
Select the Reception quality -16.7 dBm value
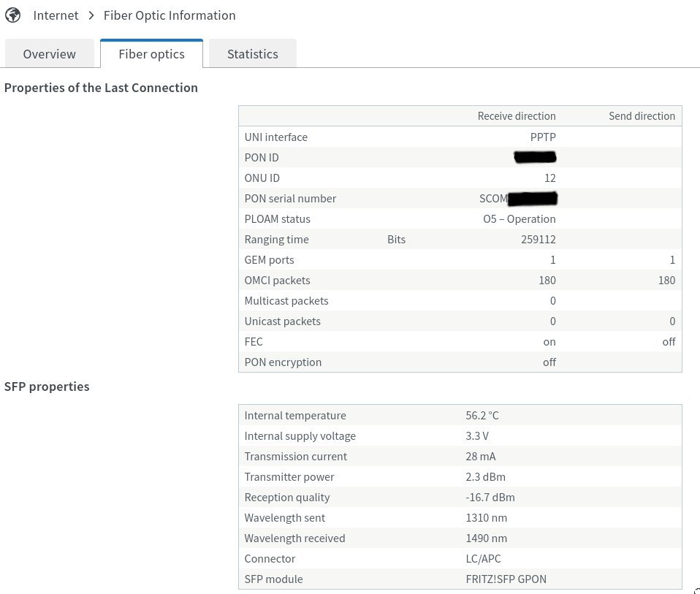[x=490, y=498]
